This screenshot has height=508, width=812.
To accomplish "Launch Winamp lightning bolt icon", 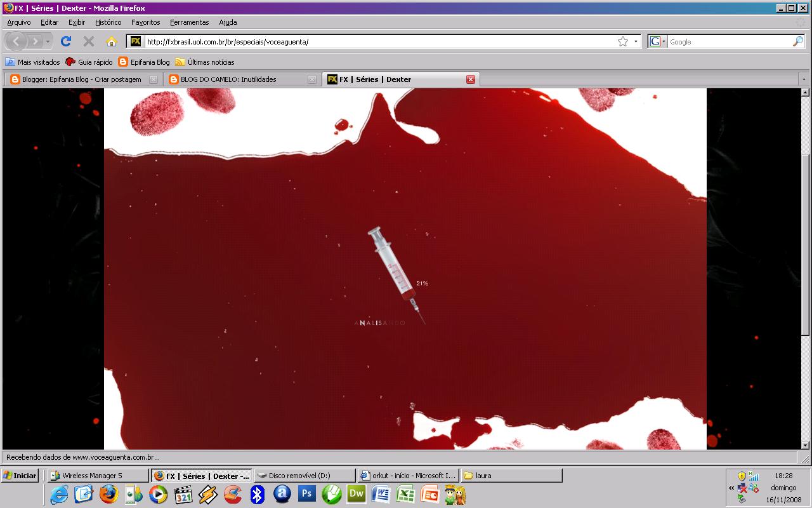I will coord(208,495).
